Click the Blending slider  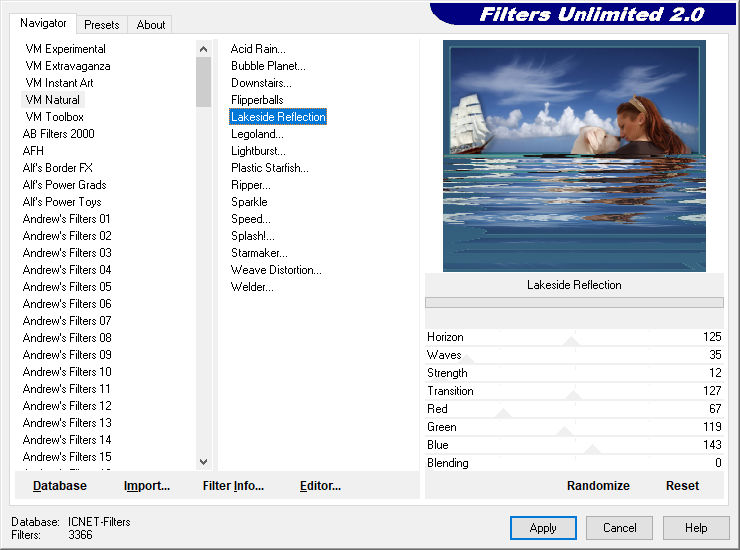(x=574, y=463)
